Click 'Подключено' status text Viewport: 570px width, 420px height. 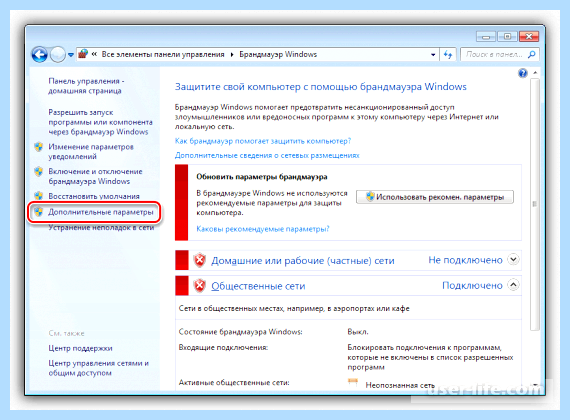(472, 285)
